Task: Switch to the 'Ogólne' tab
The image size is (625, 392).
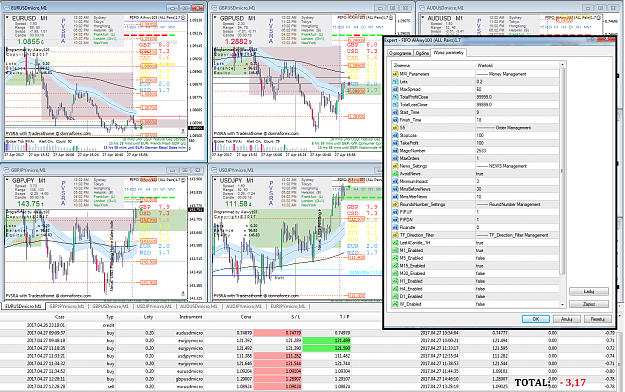Action: point(422,53)
